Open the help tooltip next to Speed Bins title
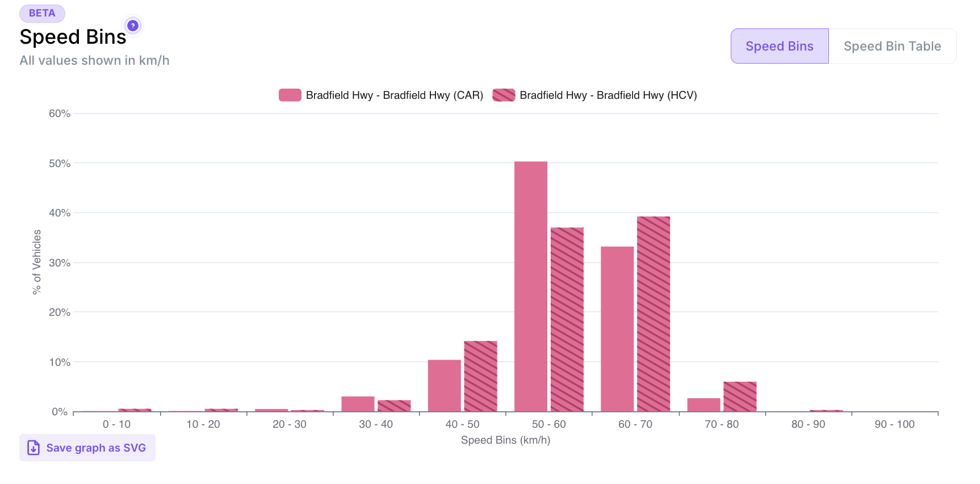Screen dimensions: 980x484 (x=132, y=26)
